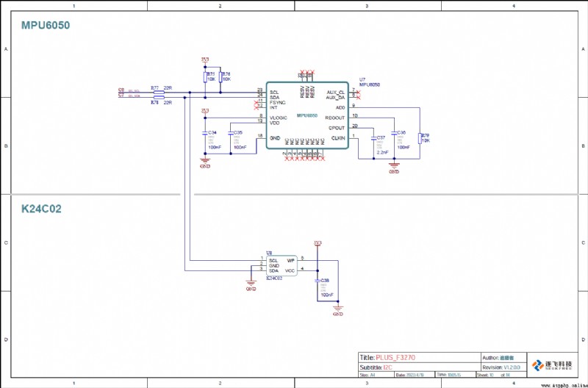Click the VDD pin label
The width and height of the screenshot is (588, 388).
click(274, 123)
